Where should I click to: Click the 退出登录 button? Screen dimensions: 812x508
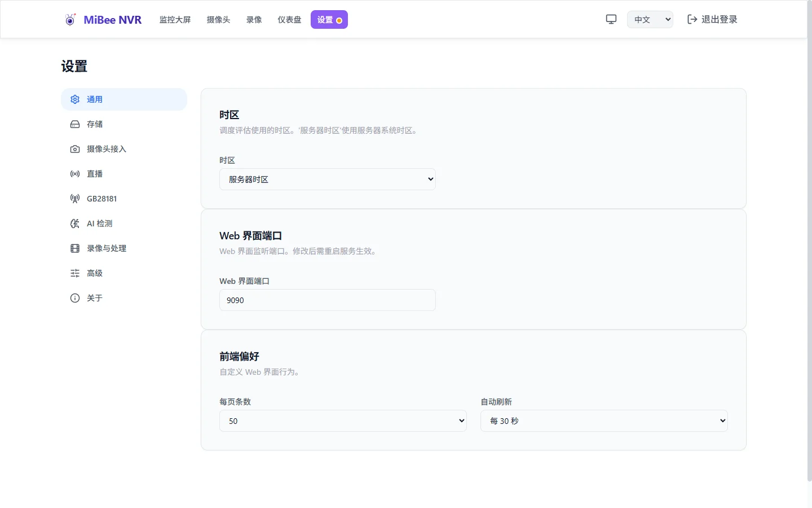tap(712, 19)
